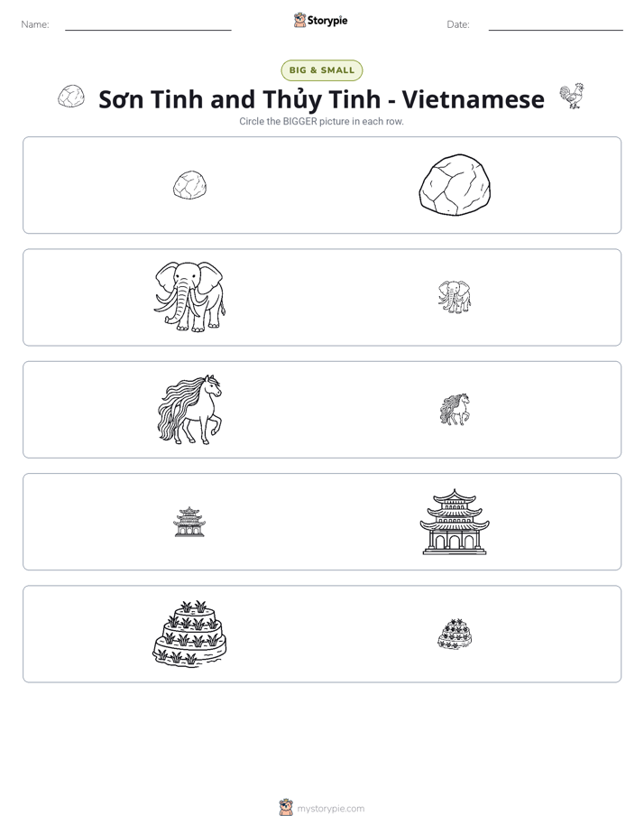Click the small rock picture in row one

(x=189, y=185)
